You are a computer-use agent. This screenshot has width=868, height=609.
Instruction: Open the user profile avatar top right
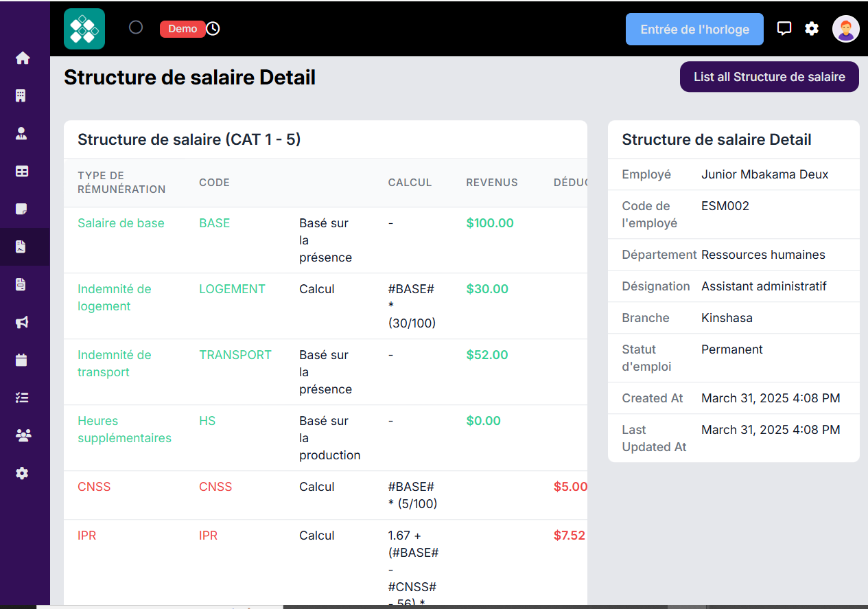coord(846,28)
